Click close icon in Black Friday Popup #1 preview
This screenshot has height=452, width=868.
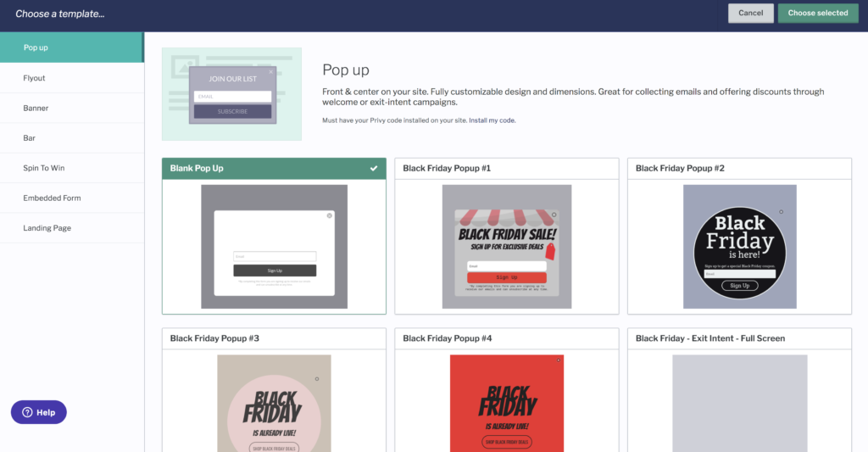coord(554,215)
